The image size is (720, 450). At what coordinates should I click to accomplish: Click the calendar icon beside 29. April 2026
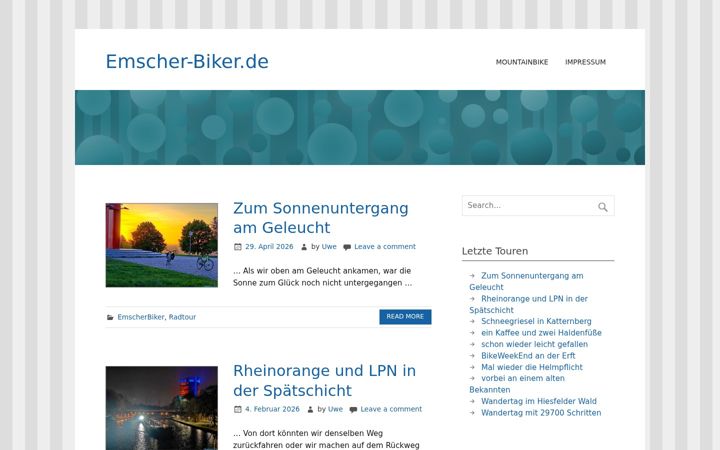point(237,247)
